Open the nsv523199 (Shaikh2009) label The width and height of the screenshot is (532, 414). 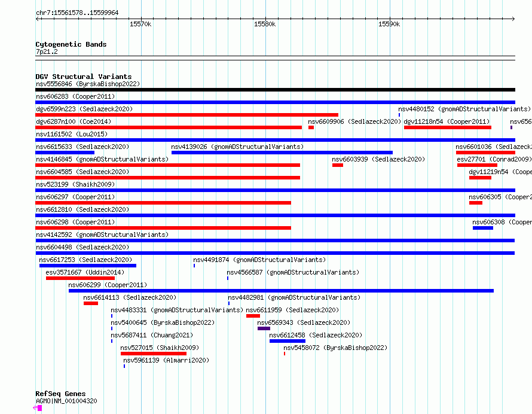point(75,184)
